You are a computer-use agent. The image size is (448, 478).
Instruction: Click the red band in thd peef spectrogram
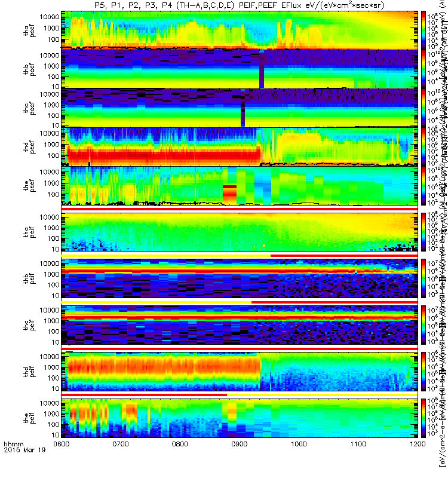(x=164, y=155)
